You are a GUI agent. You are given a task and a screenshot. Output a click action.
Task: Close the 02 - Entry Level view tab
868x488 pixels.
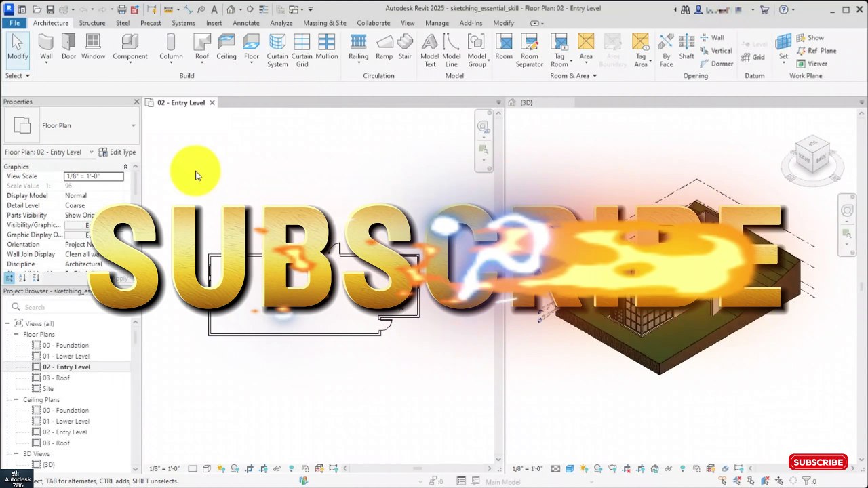tap(212, 102)
